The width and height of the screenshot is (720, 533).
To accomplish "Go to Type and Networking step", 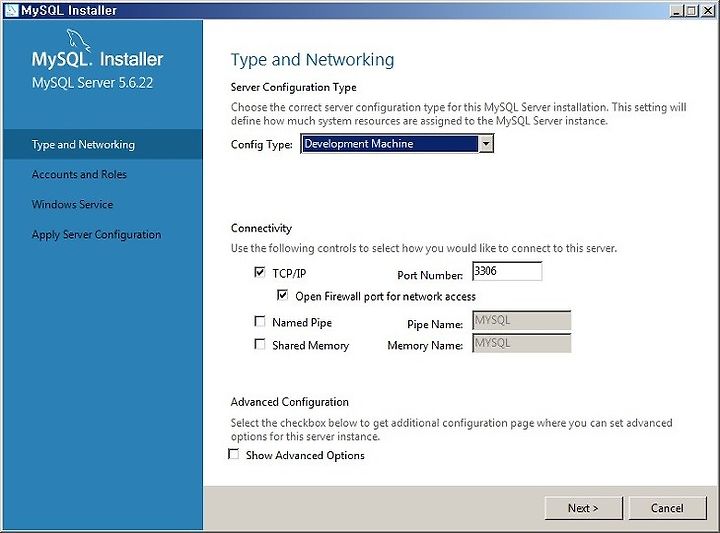I will 102,145.
